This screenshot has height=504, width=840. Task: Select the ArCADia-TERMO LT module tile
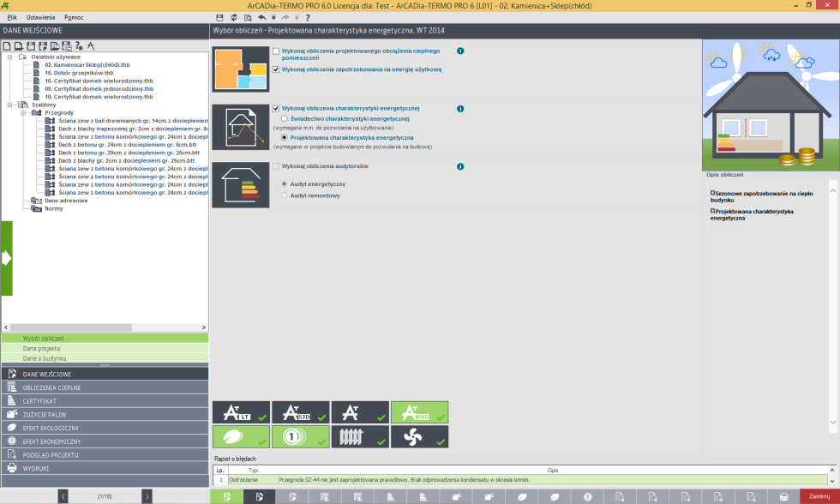(241, 412)
